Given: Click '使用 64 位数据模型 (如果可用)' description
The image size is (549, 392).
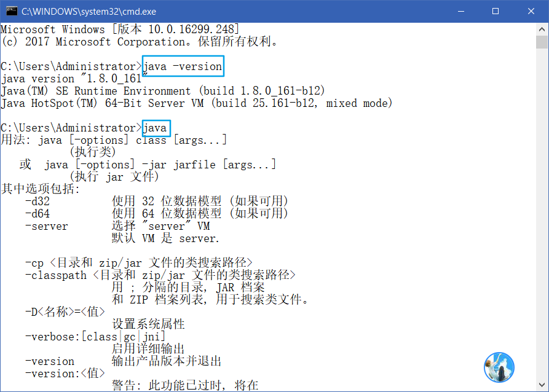Looking at the screenshot, I should pos(200,213).
